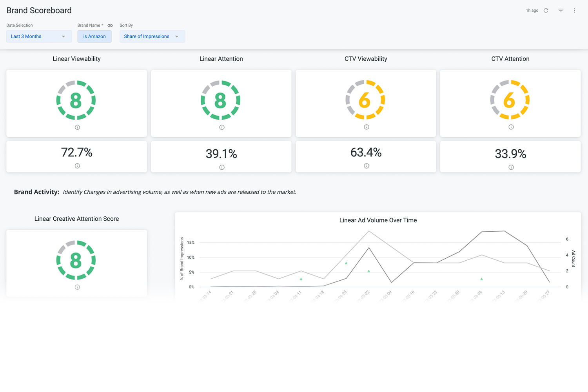This screenshot has height=392, width=588.
Task: Click the link icon next to Brand Name
Action: tap(110, 25)
